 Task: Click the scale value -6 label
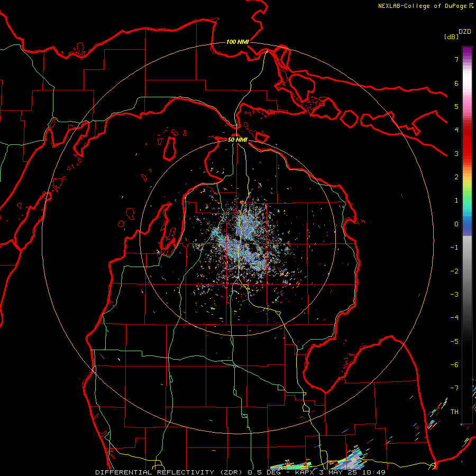coord(454,365)
